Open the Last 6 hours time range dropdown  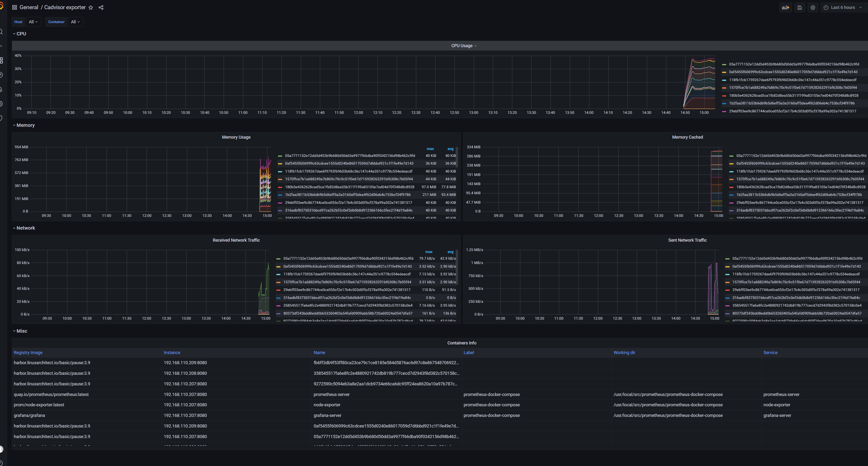pyautogui.click(x=843, y=7)
